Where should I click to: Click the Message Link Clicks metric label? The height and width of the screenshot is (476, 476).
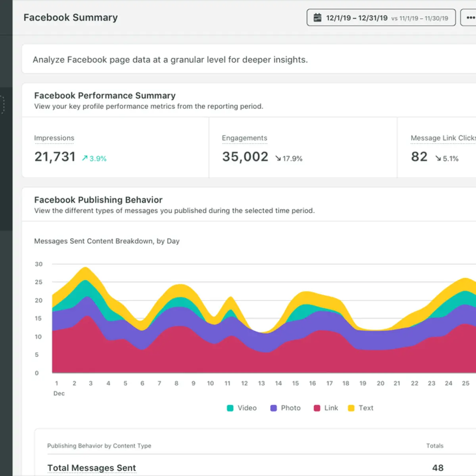coord(443,138)
